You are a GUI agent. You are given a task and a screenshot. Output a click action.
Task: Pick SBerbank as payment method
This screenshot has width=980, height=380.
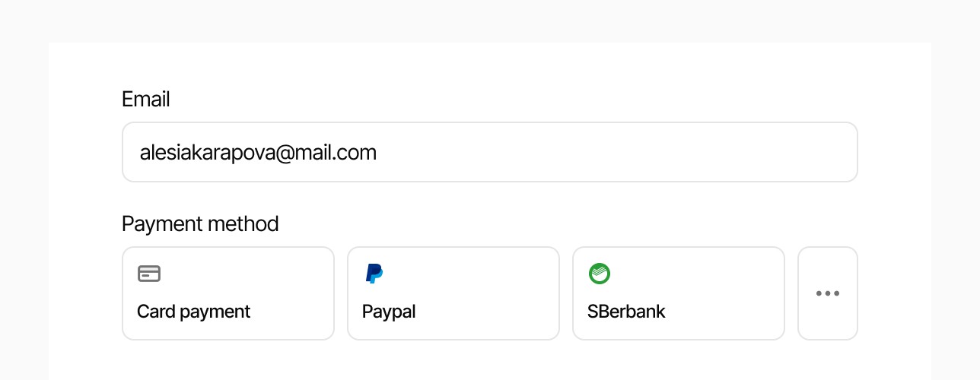click(x=678, y=293)
